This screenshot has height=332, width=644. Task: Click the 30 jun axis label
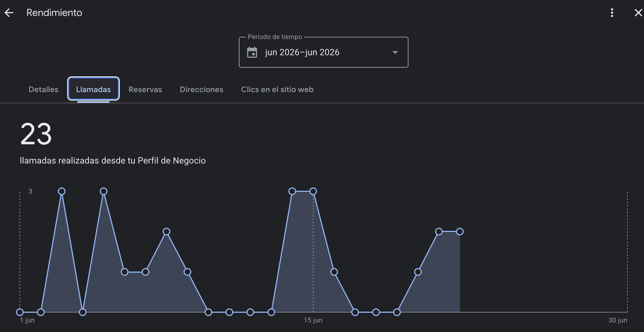(x=618, y=320)
